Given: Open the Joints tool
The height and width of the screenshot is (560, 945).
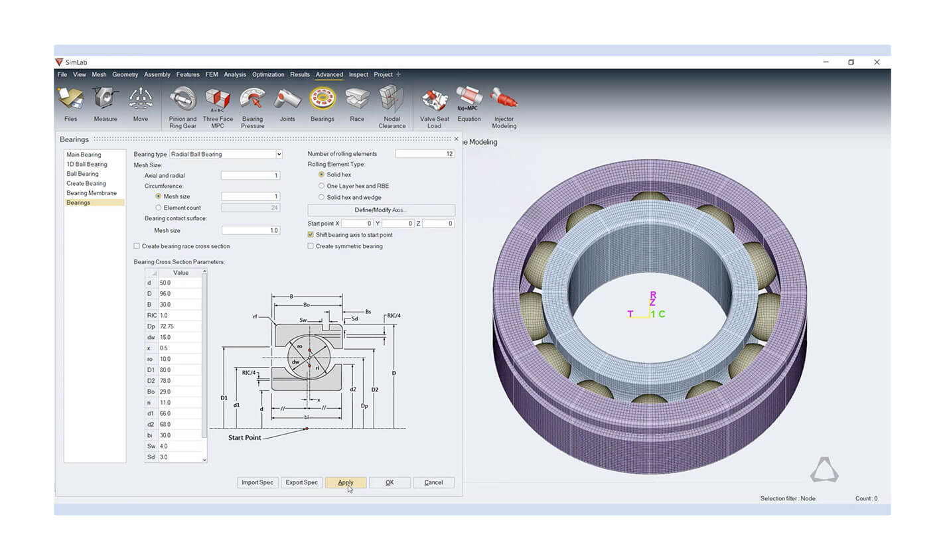Looking at the screenshot, I should pos(287,100).
